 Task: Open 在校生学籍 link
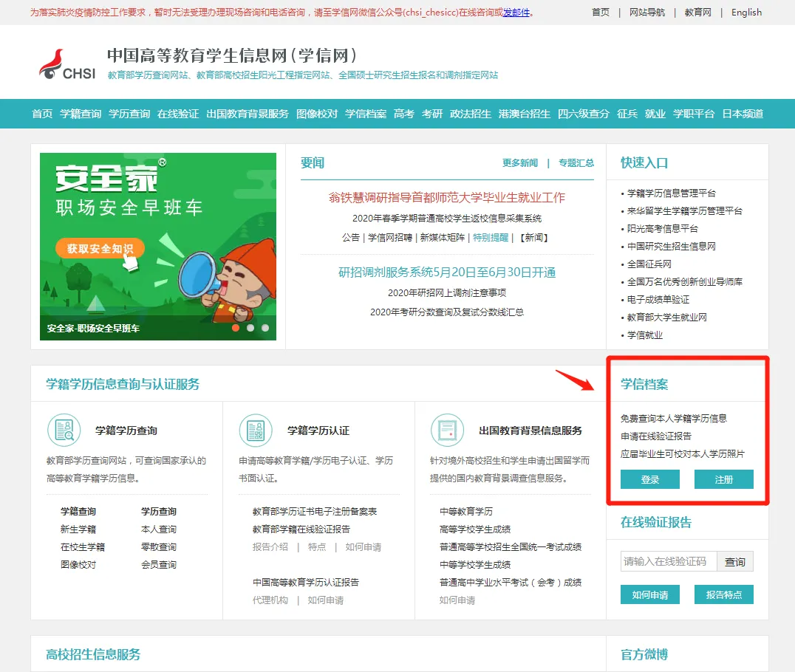83,546
